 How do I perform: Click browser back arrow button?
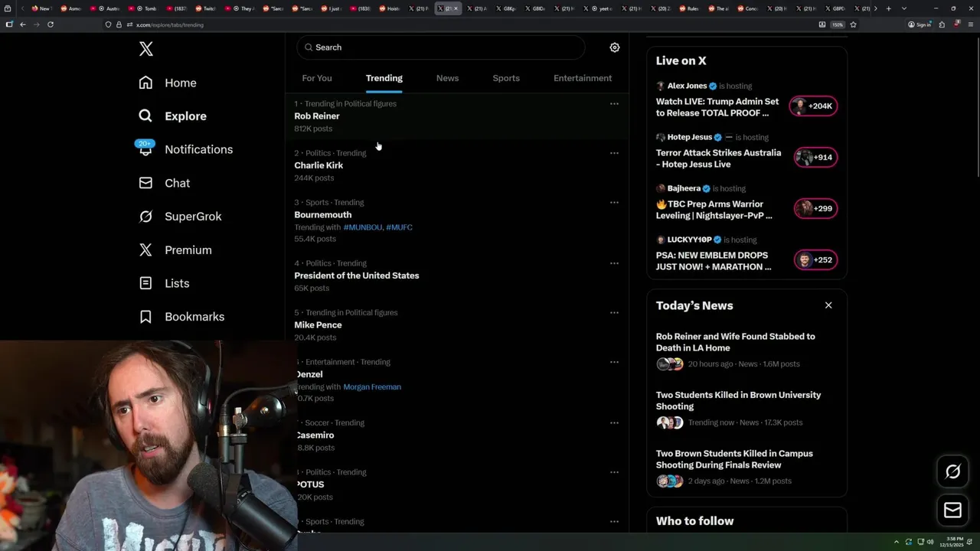click(23, 24)
